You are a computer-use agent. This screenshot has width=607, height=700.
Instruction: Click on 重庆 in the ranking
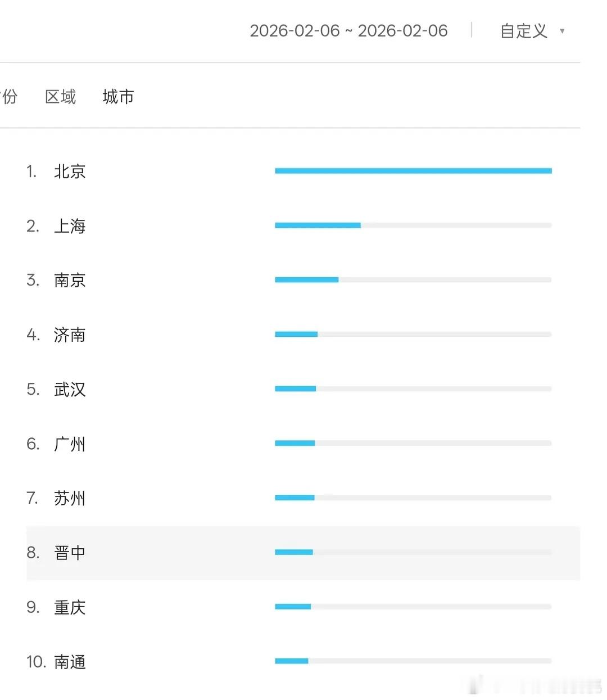pyautogui.click(x=69, y=607)
